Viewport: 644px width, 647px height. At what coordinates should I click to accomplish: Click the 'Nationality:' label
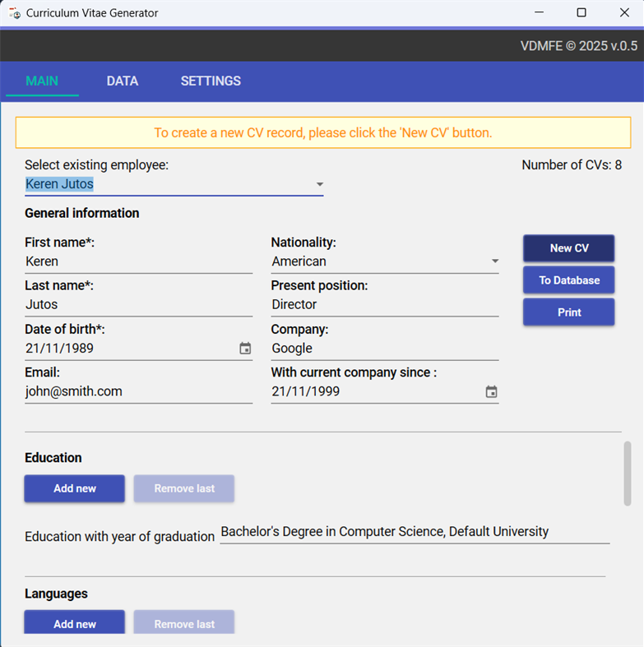(303, 243)
